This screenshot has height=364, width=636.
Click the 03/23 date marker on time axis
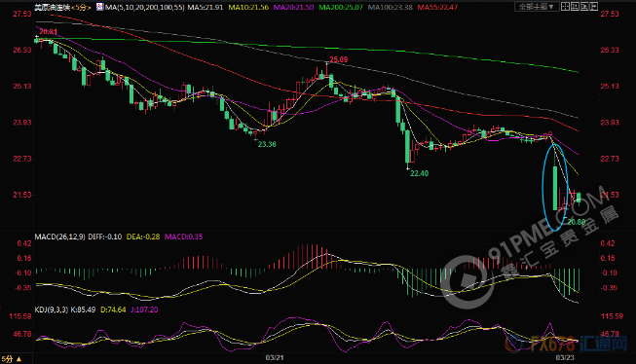point(565,357)
